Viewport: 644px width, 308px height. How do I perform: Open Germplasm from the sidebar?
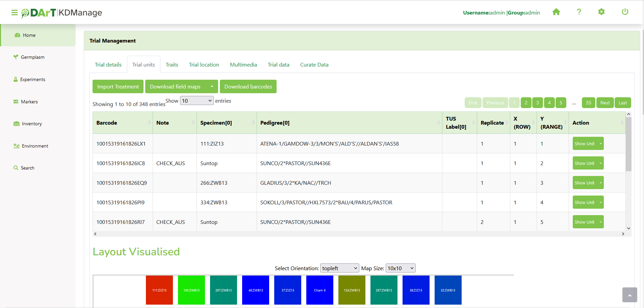[x=32, y=57]
